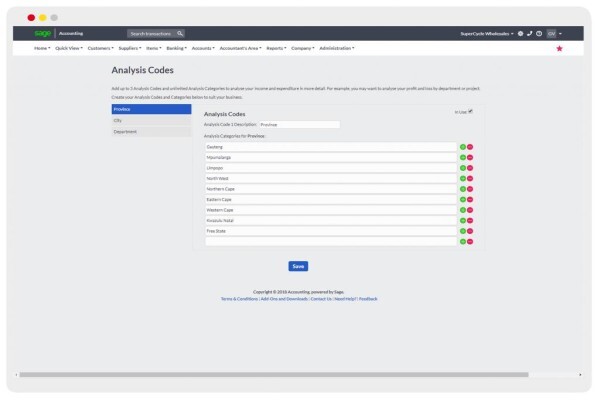Open the Add-Ons and Downloads link
Screen dimensions: 600x400
[x=284, y=299]
